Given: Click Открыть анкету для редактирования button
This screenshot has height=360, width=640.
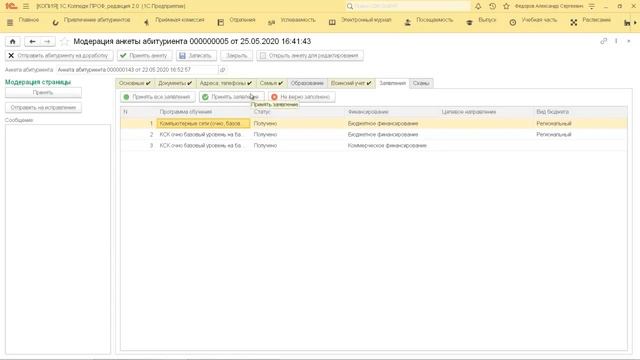Looking at the screenshot, I should click(310, 56).
